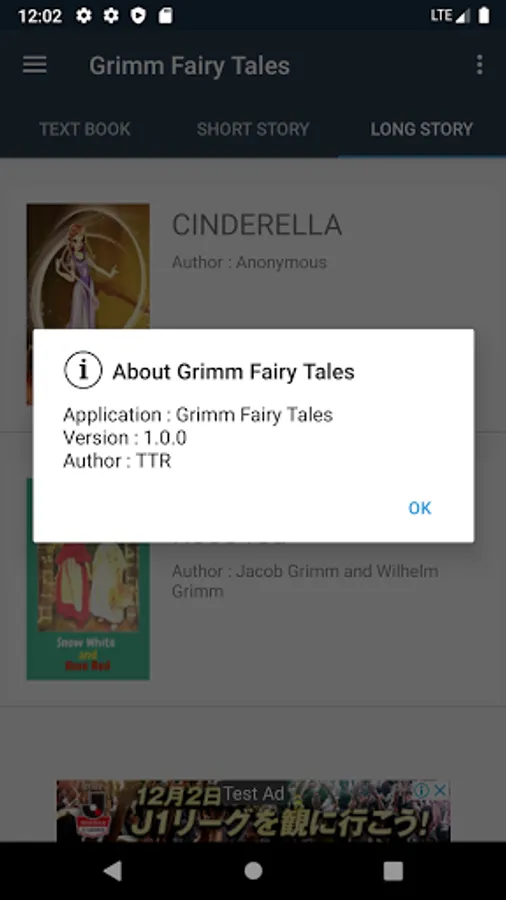This screenshot has width=506, height=900.
Task: Tap the Play Protect shield status icon
Action: 138,15
